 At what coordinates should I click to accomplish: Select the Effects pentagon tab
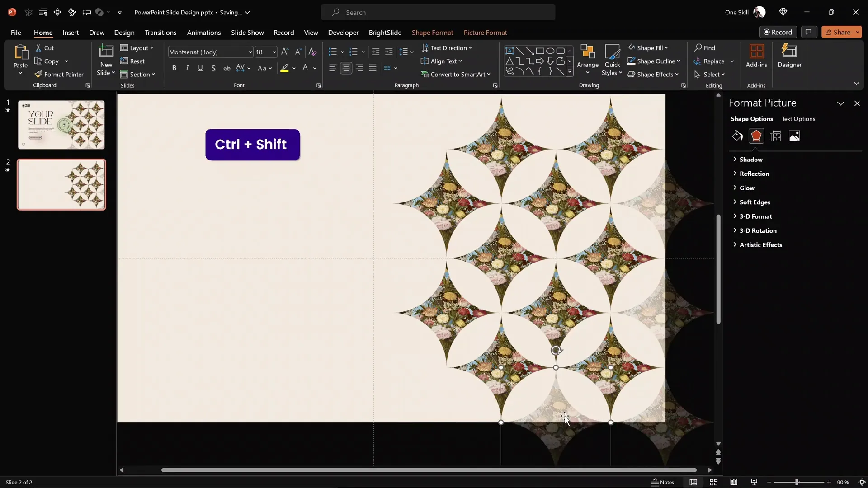pos(756,136)
